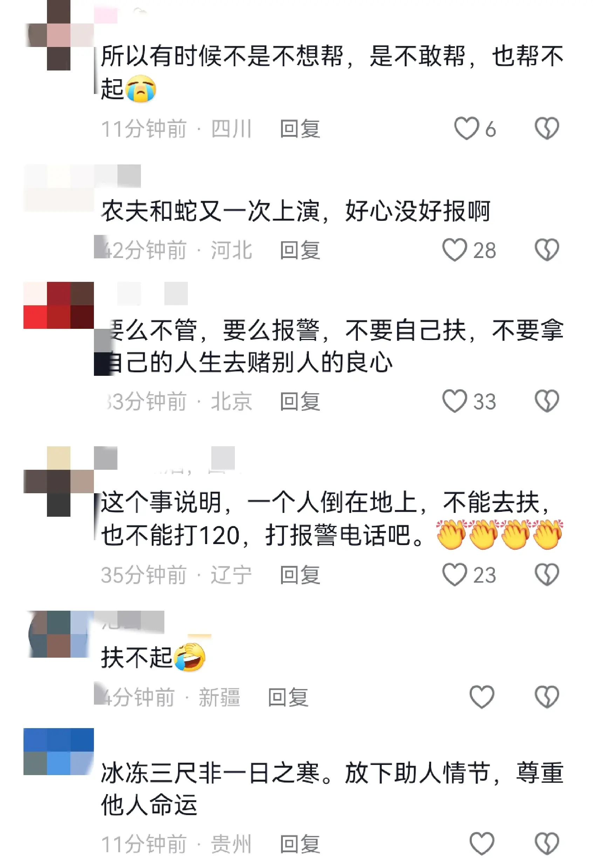Reply to the Xinjiang comment
This screenshot has width=593, height=868.
click(x=288, y=697)
